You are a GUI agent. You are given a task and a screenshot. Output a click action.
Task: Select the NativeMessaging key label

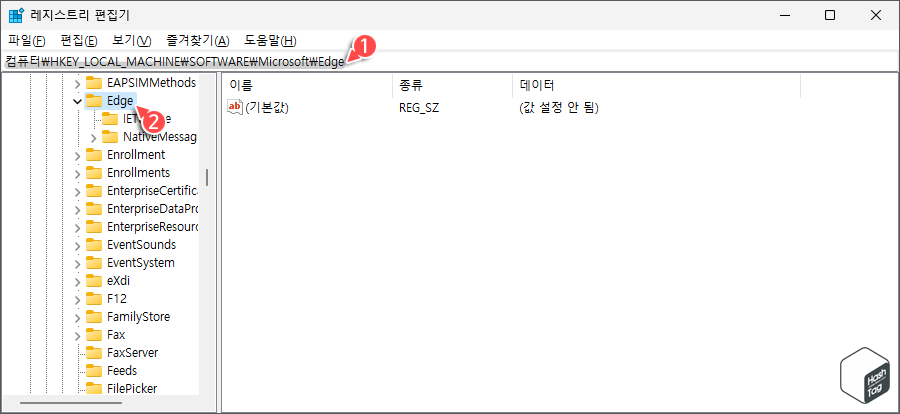click(x=160, y=137)
